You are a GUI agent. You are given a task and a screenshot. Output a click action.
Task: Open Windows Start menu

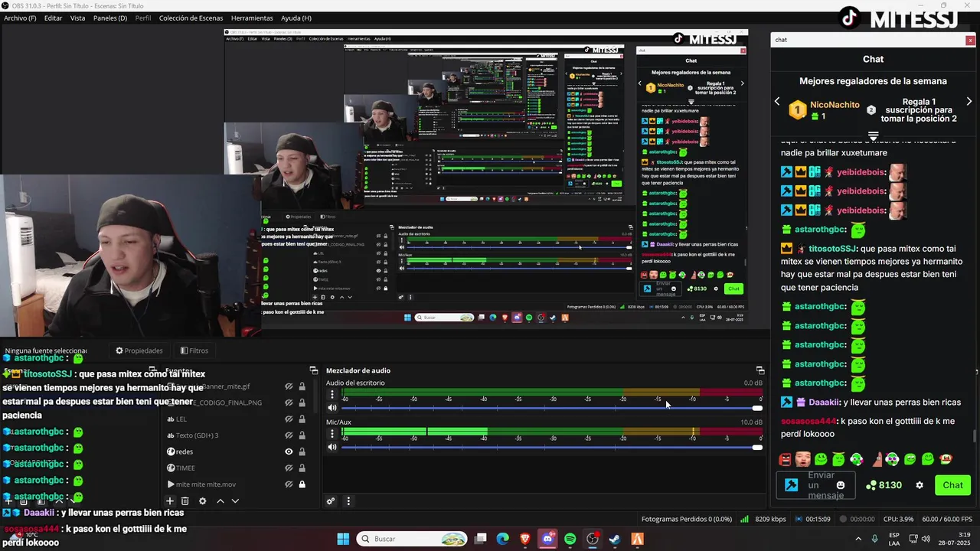(x=343, y=539)
